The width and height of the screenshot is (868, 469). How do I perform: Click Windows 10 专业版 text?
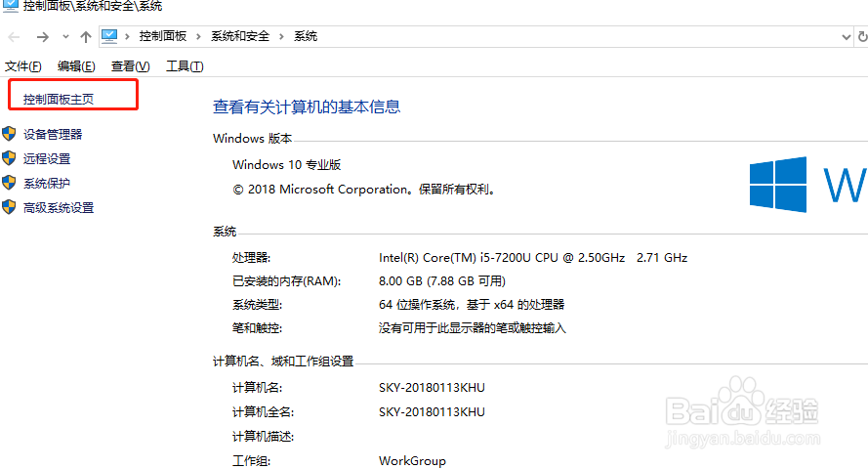pyautogui.click(x=287, y=165)
